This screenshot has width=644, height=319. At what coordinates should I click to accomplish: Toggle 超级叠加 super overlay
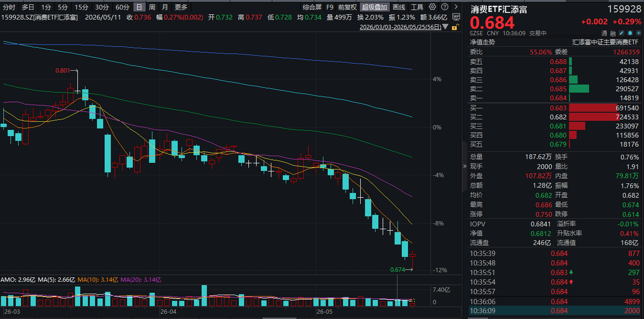[375, 7]
